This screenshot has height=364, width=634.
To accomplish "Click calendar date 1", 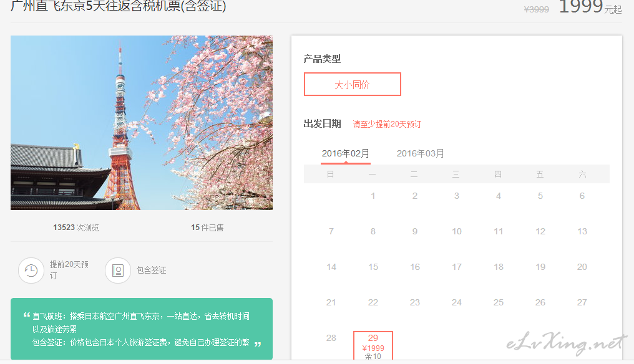I will pos(373,196).
